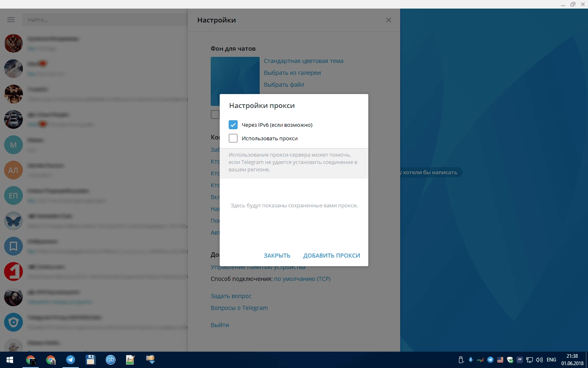Image resolution: width=588 pixels, height=368 pixels.
Task: Click 'Выйти' to log out
Action: (x=220, y=325)
